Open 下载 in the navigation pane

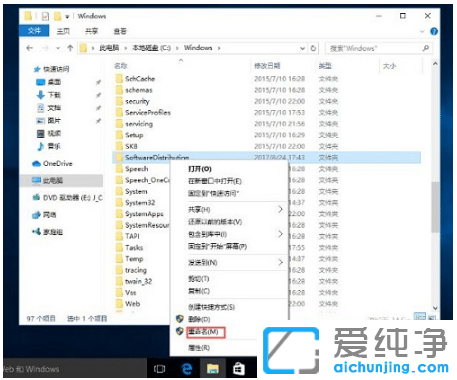click(x=54, y=95)
